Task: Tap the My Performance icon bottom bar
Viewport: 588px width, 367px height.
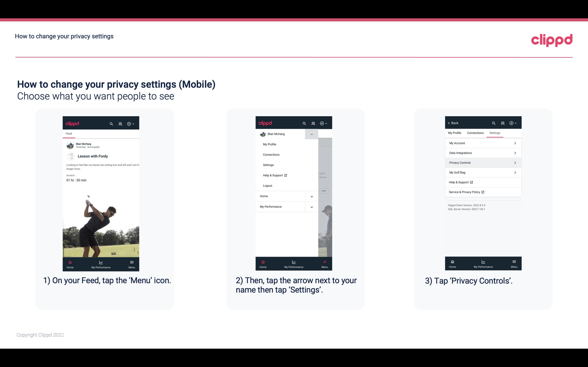Action: click(x=101, y=263)
